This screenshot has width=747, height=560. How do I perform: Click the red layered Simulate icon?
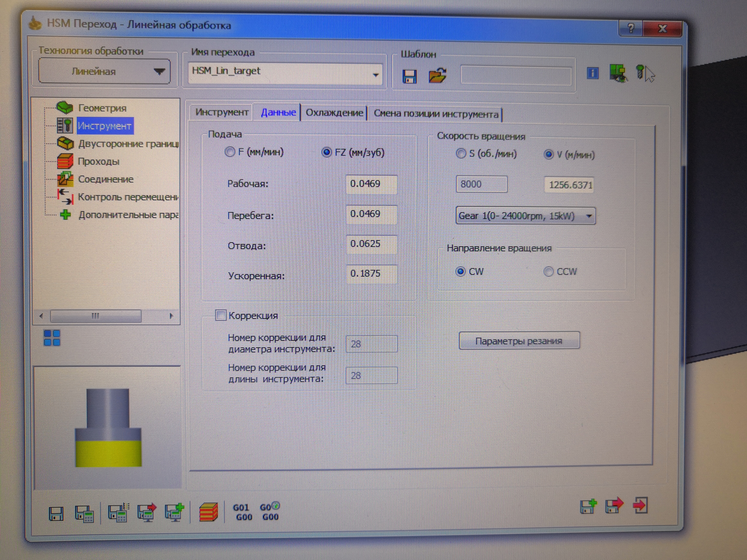coord(208,512)
